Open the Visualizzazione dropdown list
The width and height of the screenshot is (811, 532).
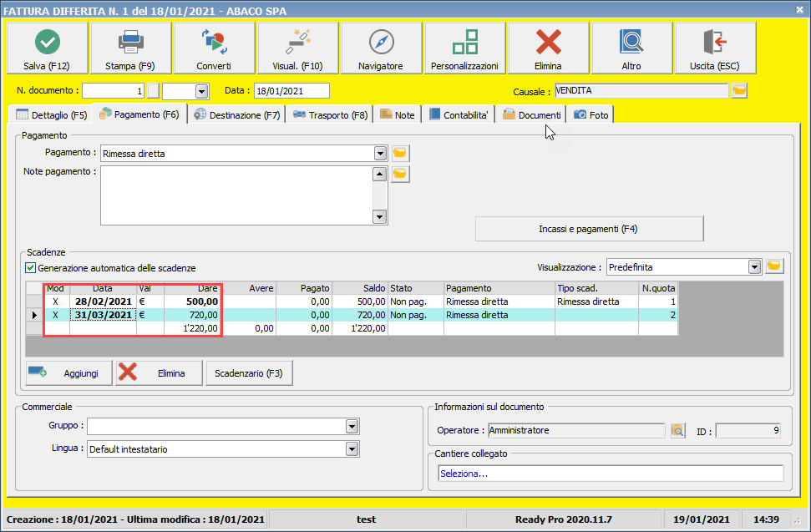(x=755, y=267)
